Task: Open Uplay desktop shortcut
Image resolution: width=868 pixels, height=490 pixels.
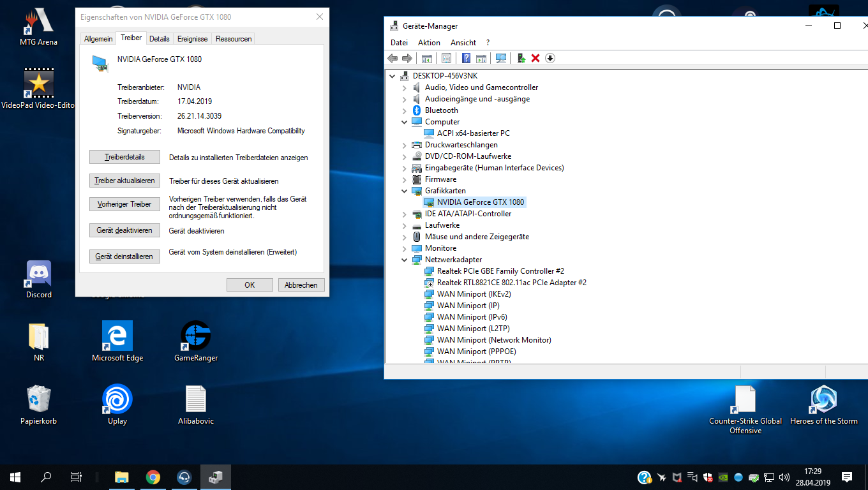Action: click(117, 405)
